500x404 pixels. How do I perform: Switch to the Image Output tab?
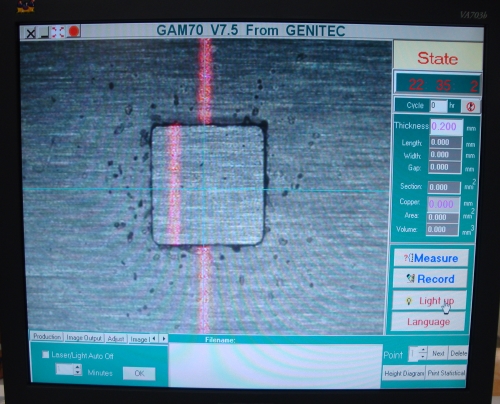84,338
